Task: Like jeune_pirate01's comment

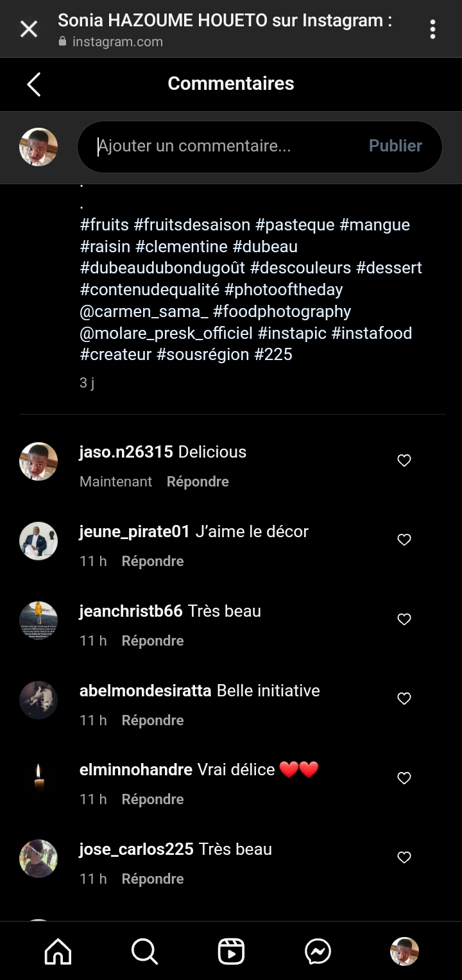Action: (404, 540)
